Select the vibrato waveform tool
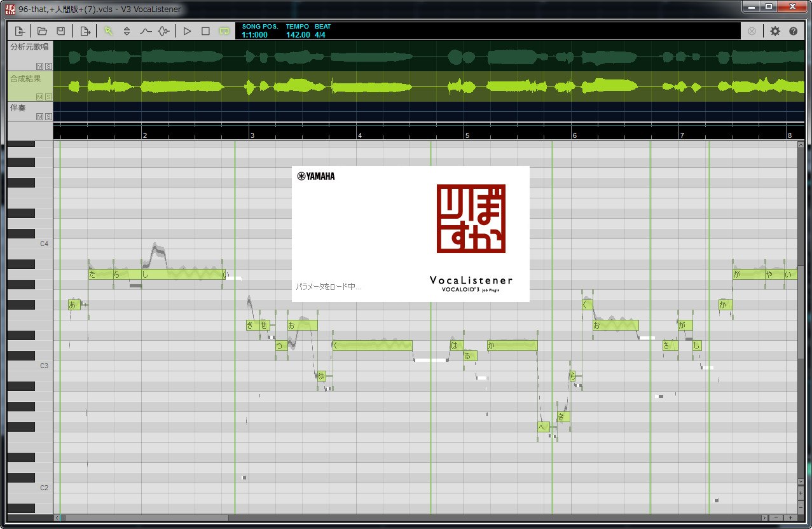 pos(164,31)
